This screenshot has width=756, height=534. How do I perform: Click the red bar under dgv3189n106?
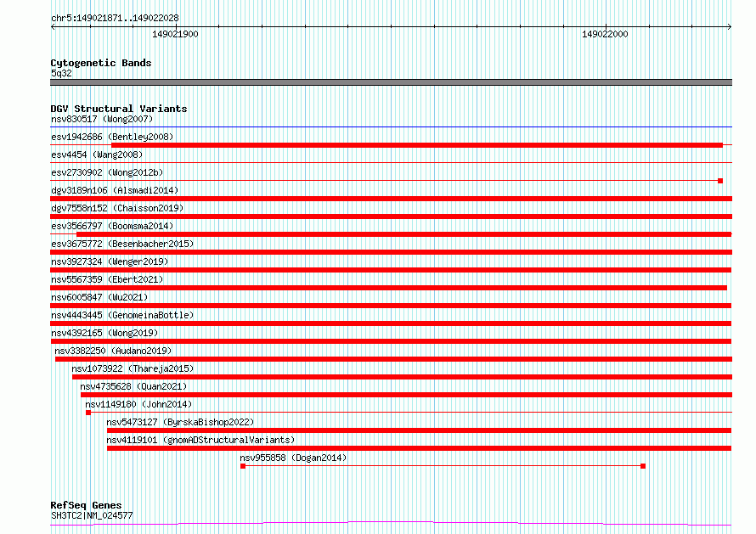[x=391, y=199]
